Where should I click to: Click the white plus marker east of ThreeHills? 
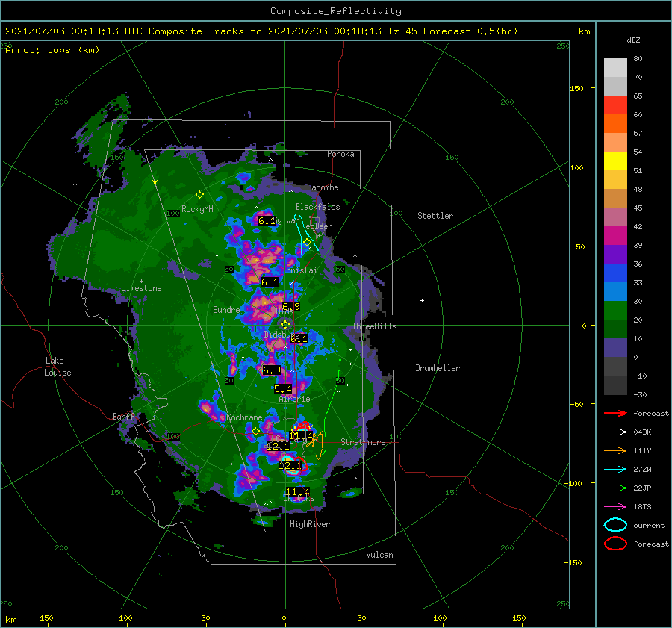422,300
